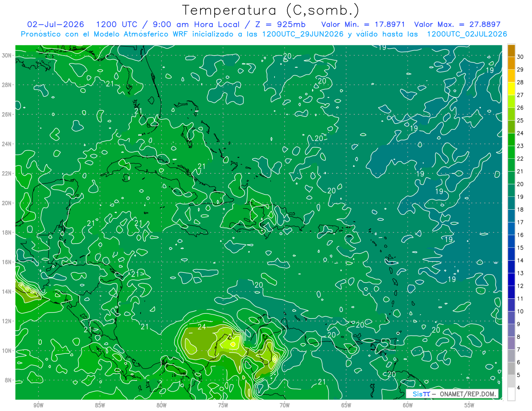Click the 'Pronóstico con el Modelo Atmósferico WRF' line

264,34
